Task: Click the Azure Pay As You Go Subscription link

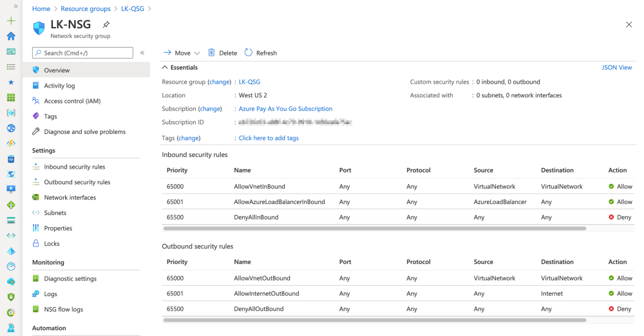Action: pyautogui.click(x=285, y=109)
